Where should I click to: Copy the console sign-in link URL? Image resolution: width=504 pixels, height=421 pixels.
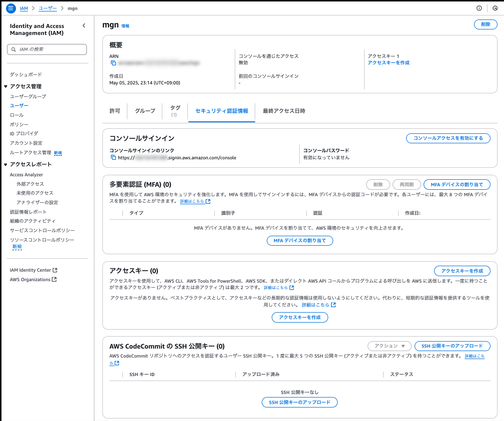pyautogui.click(x=113, y=157)
